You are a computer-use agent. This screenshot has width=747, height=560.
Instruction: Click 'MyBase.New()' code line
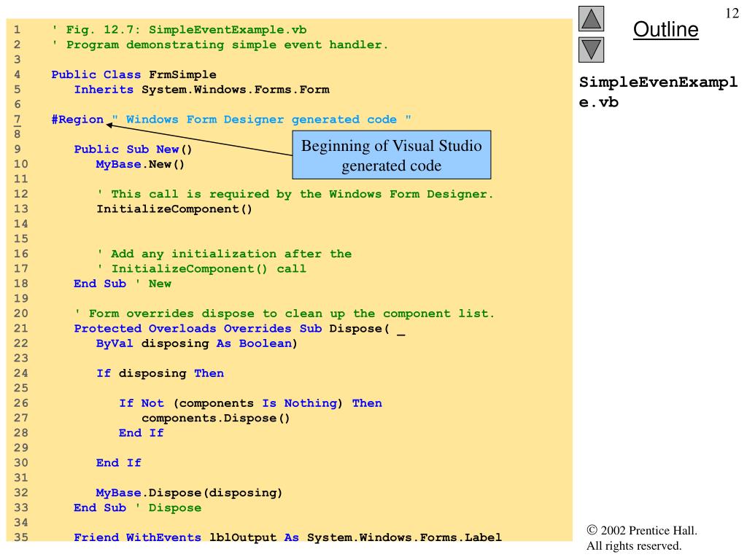click(140, 164)
